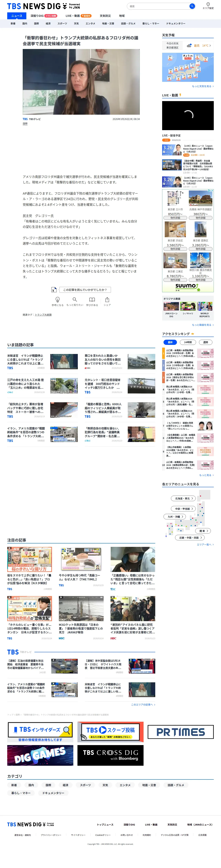Click the もっと知りたい magnifier icon
The height and width of the screenshot is (868, 221).
coord(75,299)
